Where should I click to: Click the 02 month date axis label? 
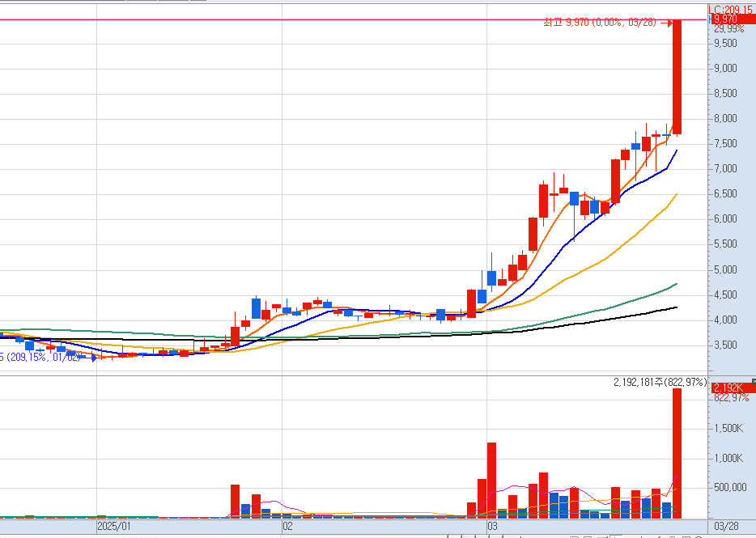[x=287, y=526]
